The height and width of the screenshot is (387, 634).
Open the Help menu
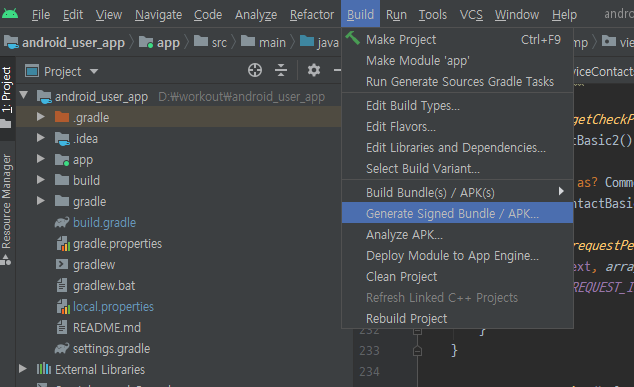click(564, 15)
